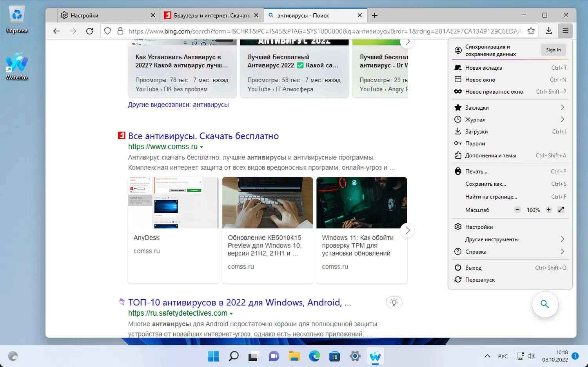Select Сохранить как... menu item

[x=510, y=184]
